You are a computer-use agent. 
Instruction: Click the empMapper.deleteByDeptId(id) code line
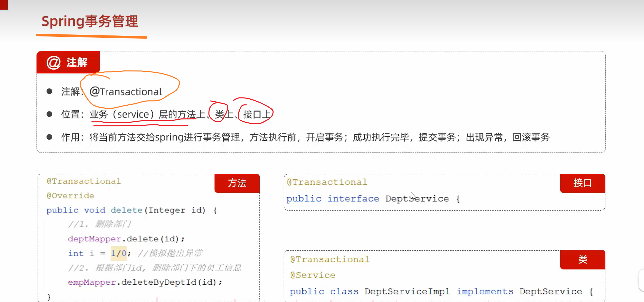pos(145,282)
